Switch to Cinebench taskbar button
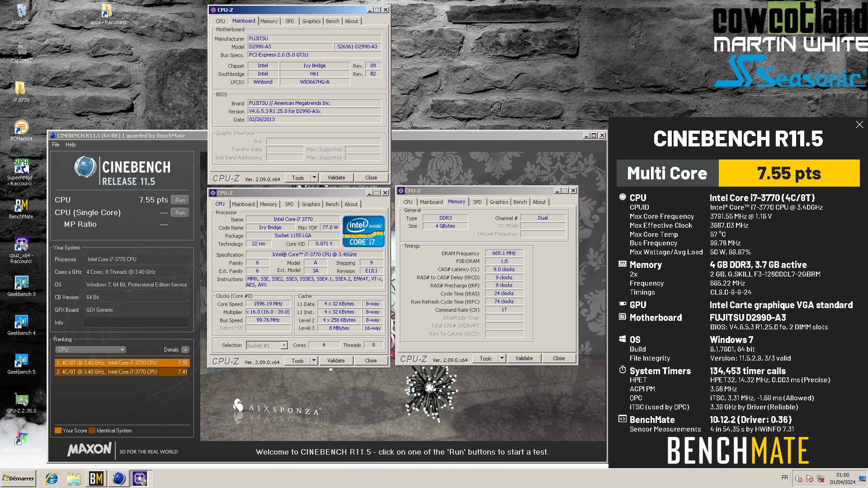 (x=119, y=479)
